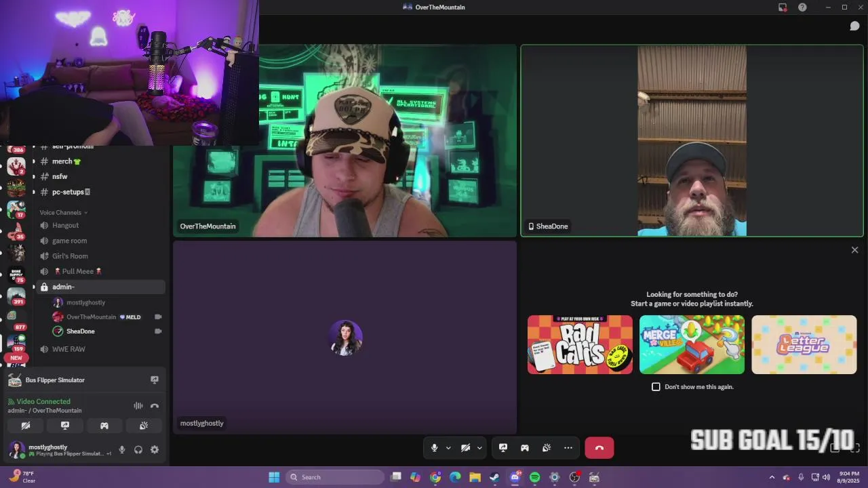Toggle noise suppression waveform icon
Viewport: 868px width, 488px height.
138,406
